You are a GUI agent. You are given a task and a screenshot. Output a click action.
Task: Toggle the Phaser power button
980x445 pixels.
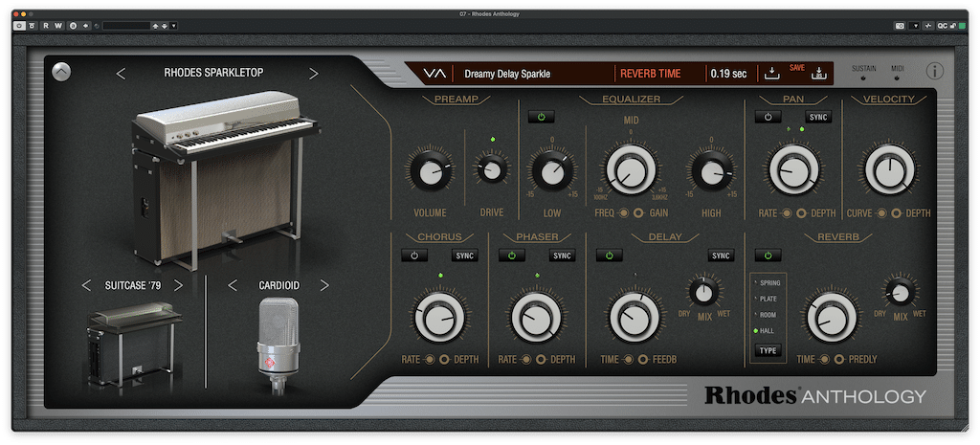pos(511,256)
